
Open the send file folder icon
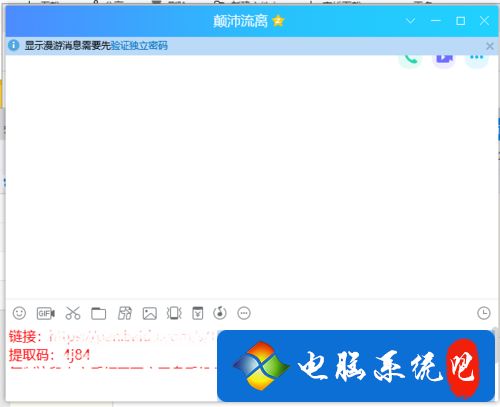[98, 313]
